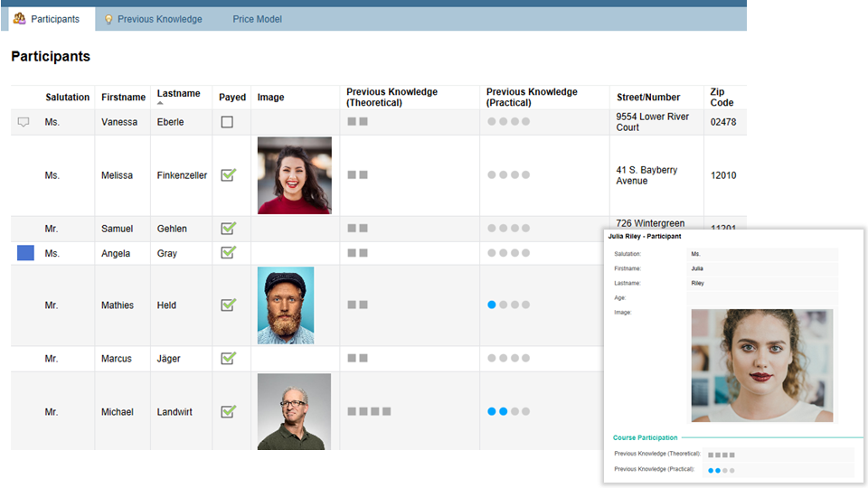Toggle Payed checkbox for Marcus Jäger

coord(228,359)
